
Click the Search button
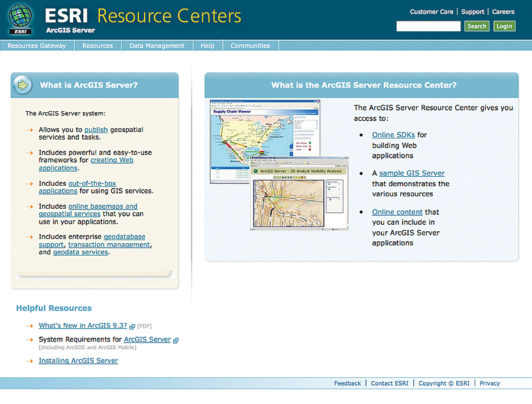[476, 26]
